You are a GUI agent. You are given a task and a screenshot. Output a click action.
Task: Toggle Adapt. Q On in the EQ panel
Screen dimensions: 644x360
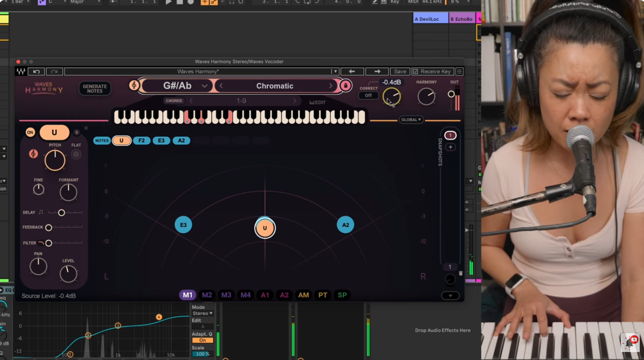(x=202, y=339)
